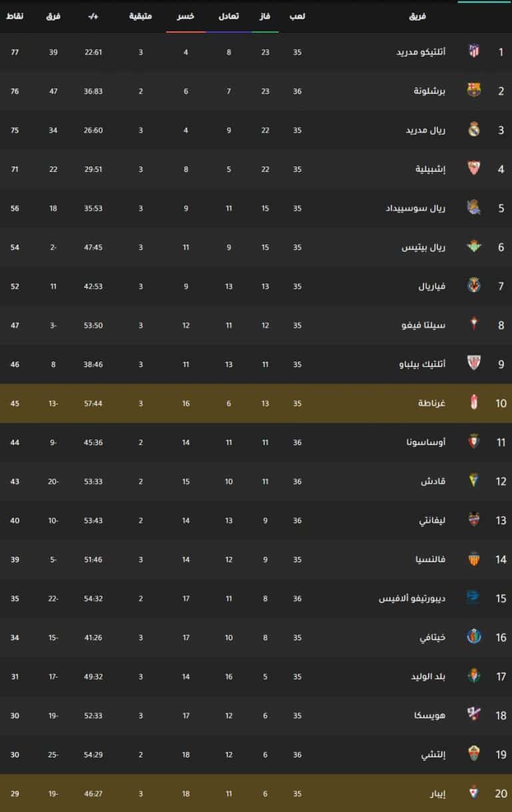
Task: Click the Getafe club crest
Action: [x=474, y=637]
